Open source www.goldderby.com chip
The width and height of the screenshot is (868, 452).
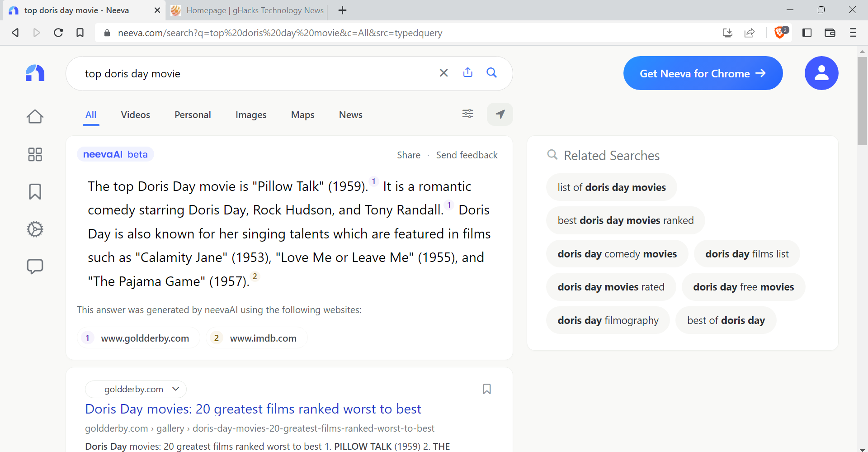point(138,338)
